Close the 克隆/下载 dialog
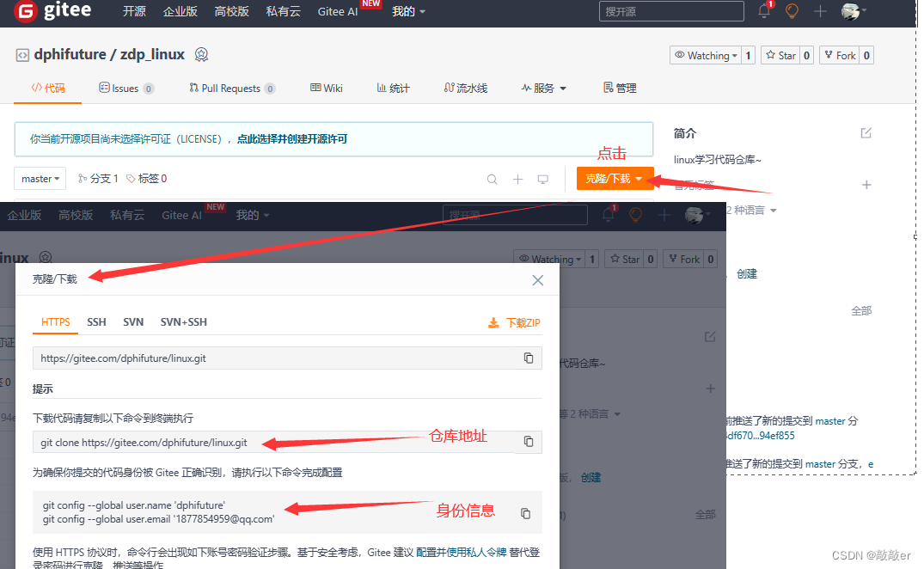Image resolution: width=924 pixels, height=569 pixels. (x=537, y=280)
